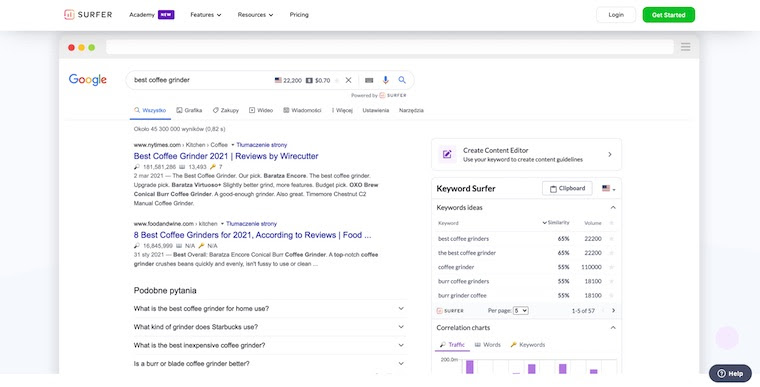Open the Więcej menu

point(342,111)
